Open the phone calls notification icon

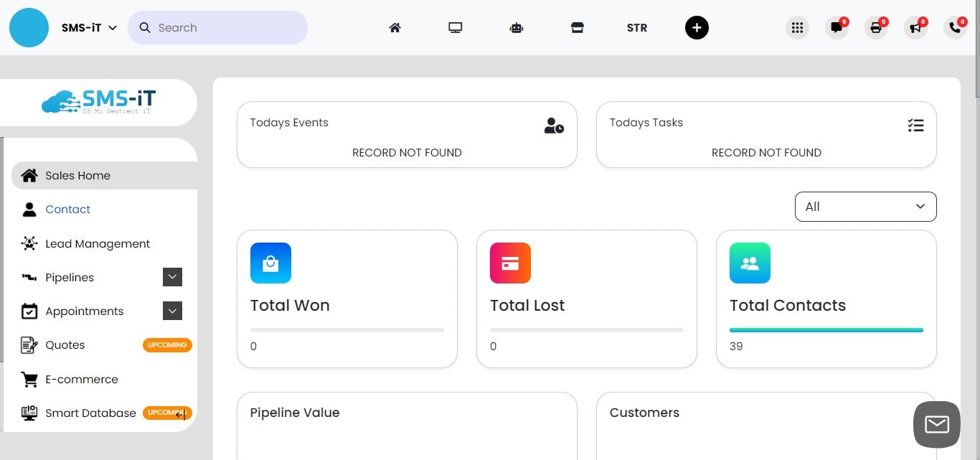click(955, 28)
